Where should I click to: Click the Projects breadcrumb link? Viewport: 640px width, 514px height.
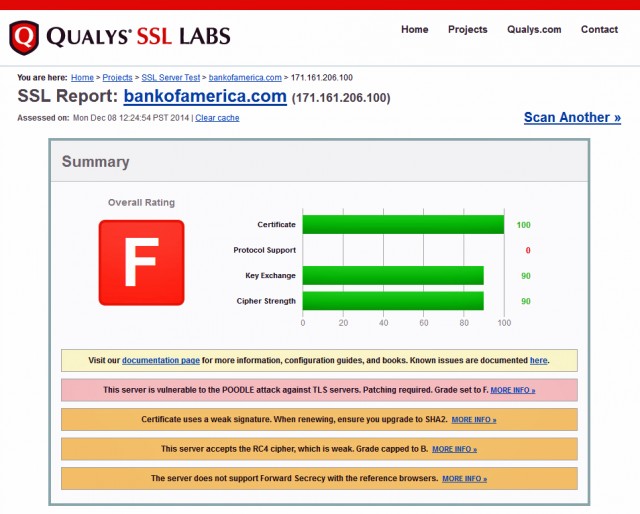118,78
